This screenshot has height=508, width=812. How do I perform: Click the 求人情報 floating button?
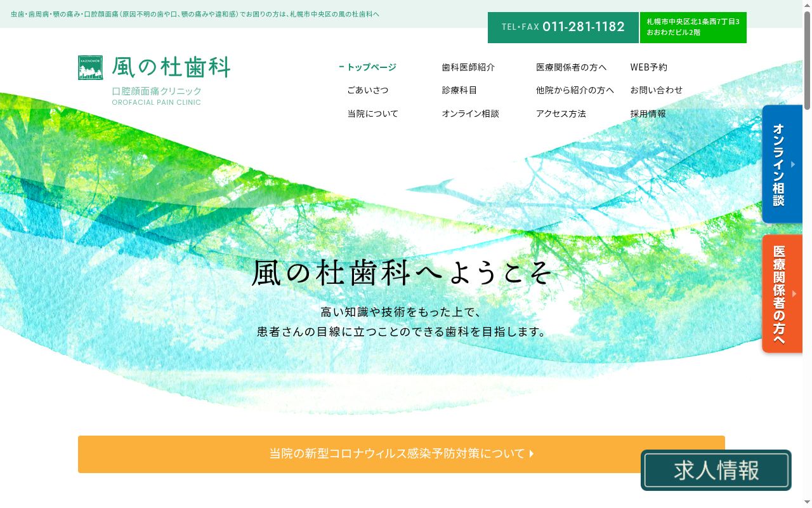[x=716, y=471]
